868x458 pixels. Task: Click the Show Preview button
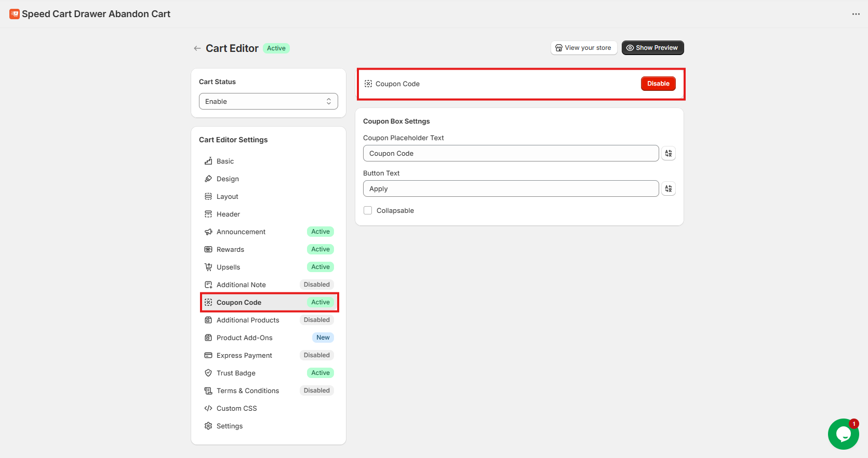pos(652,48)
